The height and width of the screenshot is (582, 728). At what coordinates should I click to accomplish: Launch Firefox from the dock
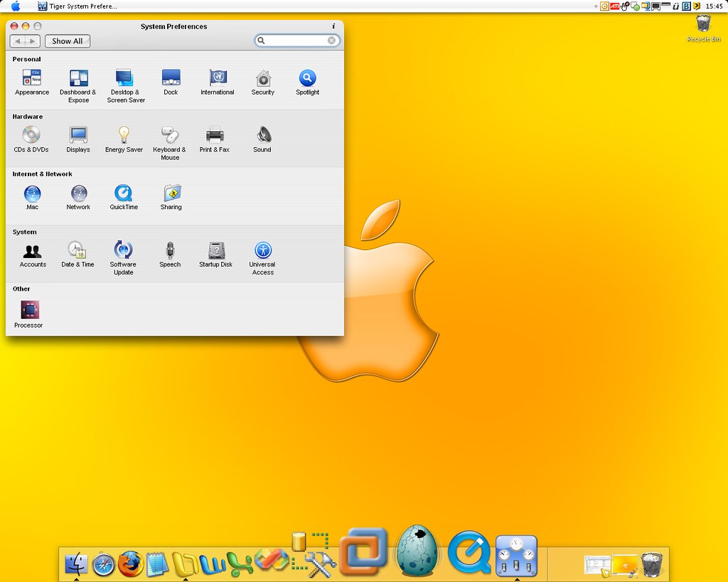pos(131,564)
